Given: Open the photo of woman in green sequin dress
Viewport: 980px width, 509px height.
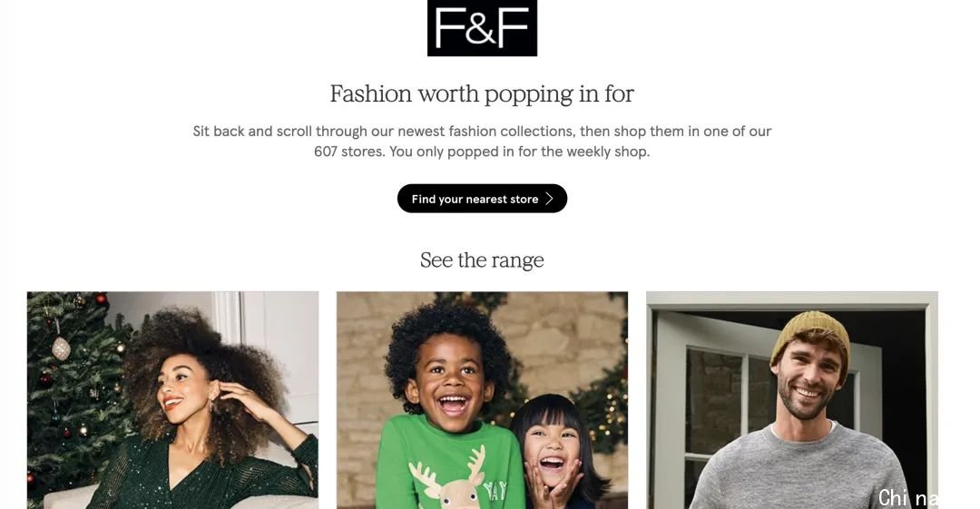Looking at the screenshot, I should click(x=172, y=400).
